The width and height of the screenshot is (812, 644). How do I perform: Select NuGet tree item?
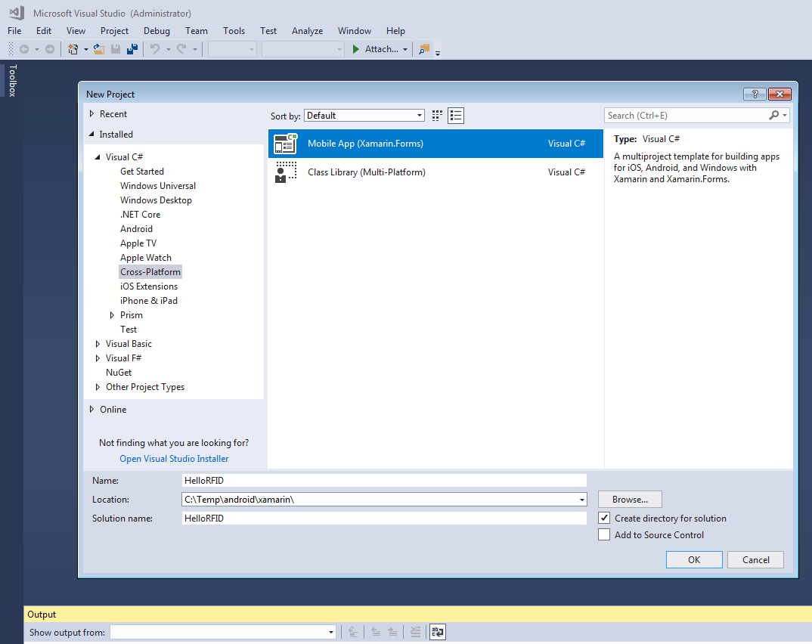pos(119,372)
